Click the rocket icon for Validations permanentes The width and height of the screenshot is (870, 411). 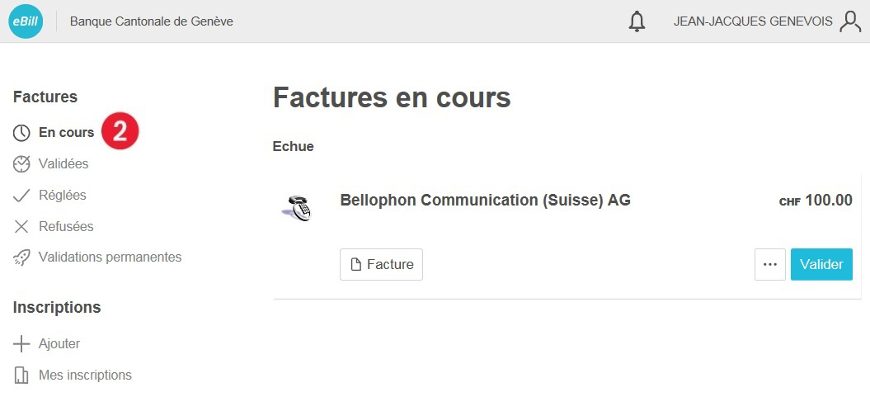pyautogui.click(x=21, y=257)
